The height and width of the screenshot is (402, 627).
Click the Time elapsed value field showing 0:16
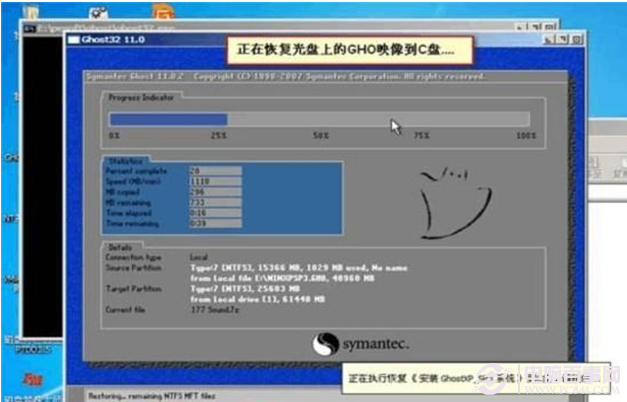tap(216, 213)
